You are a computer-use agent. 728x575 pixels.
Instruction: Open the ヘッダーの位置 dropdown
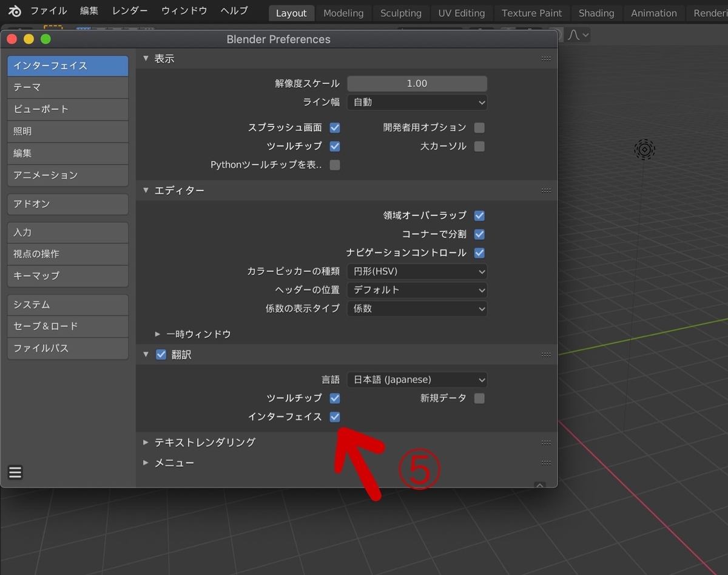click(417, 290)
